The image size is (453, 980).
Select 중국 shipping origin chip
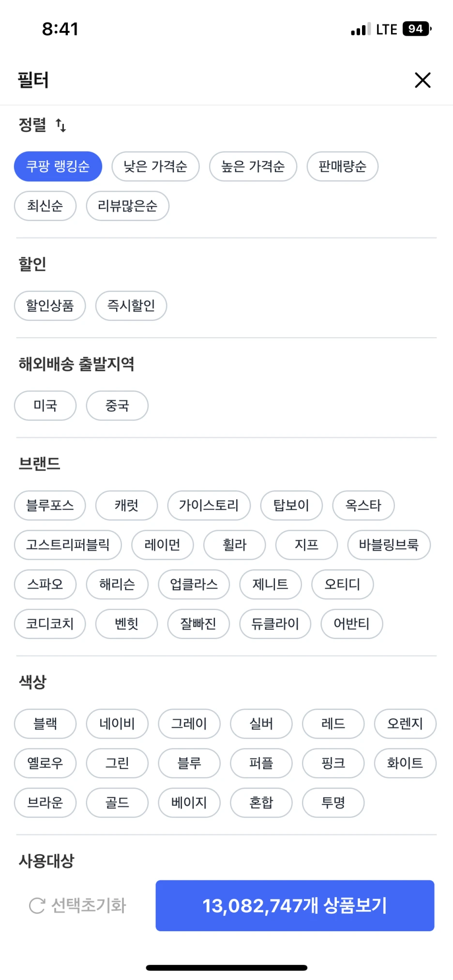click(x=117, y=406)
